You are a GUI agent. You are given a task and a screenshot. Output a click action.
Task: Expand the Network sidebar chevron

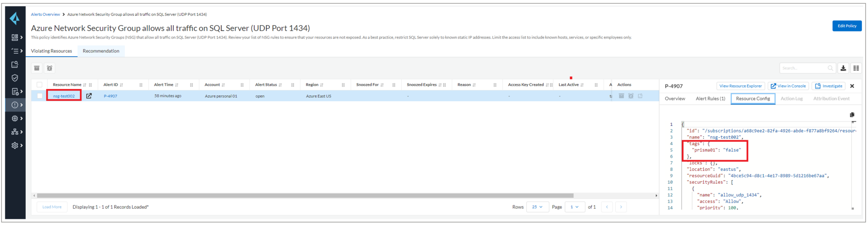[x=21, y=132]
